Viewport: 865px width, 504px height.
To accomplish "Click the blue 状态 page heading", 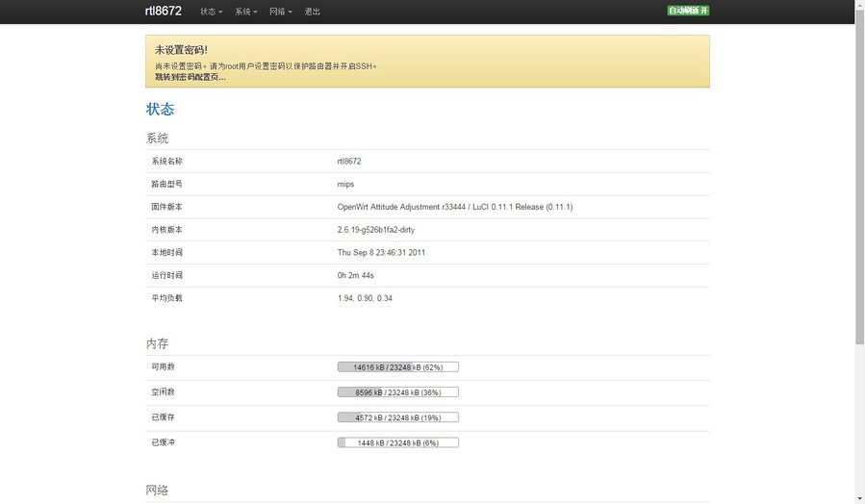I will 160,110.
